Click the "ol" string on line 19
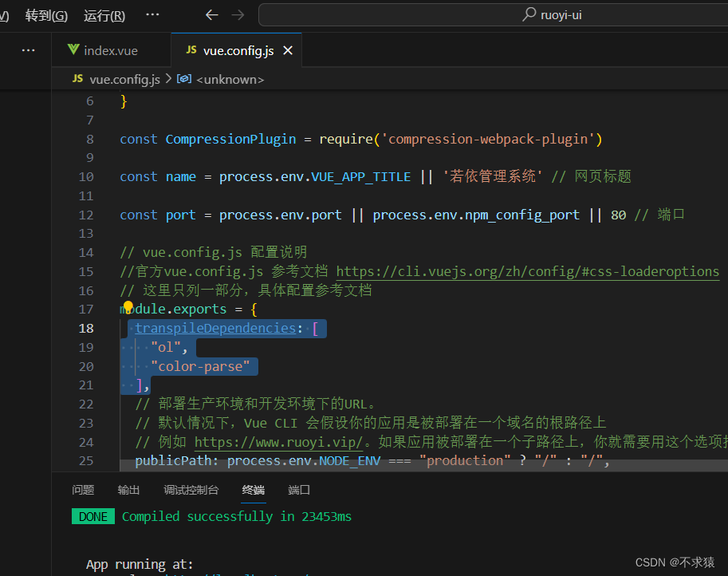 tap(165, 348)
